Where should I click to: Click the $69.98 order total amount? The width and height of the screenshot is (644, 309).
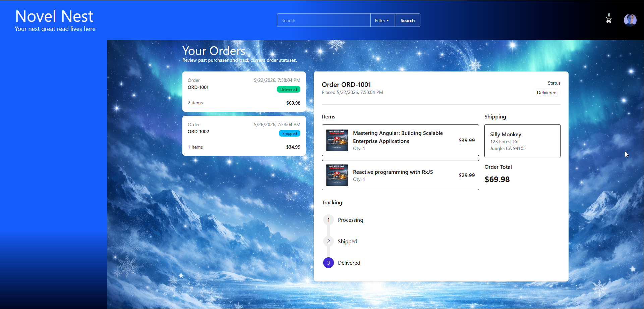[x=497, y=179]
